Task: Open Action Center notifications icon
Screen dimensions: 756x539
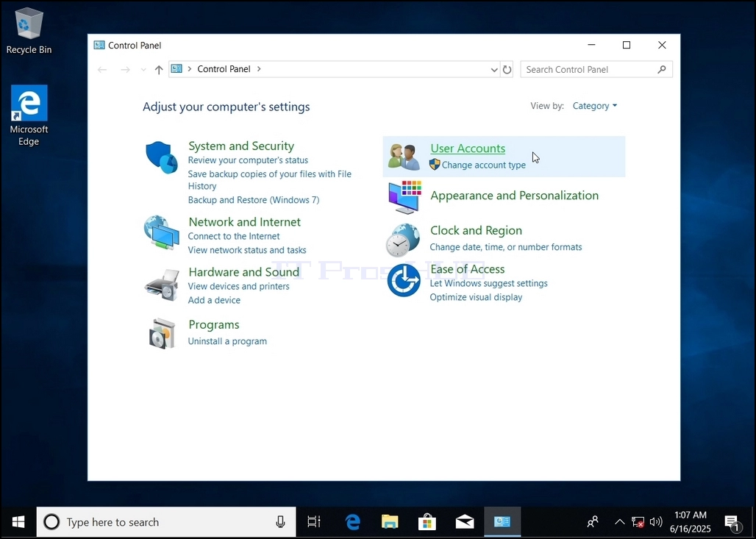Action: [x=732, y=522]
